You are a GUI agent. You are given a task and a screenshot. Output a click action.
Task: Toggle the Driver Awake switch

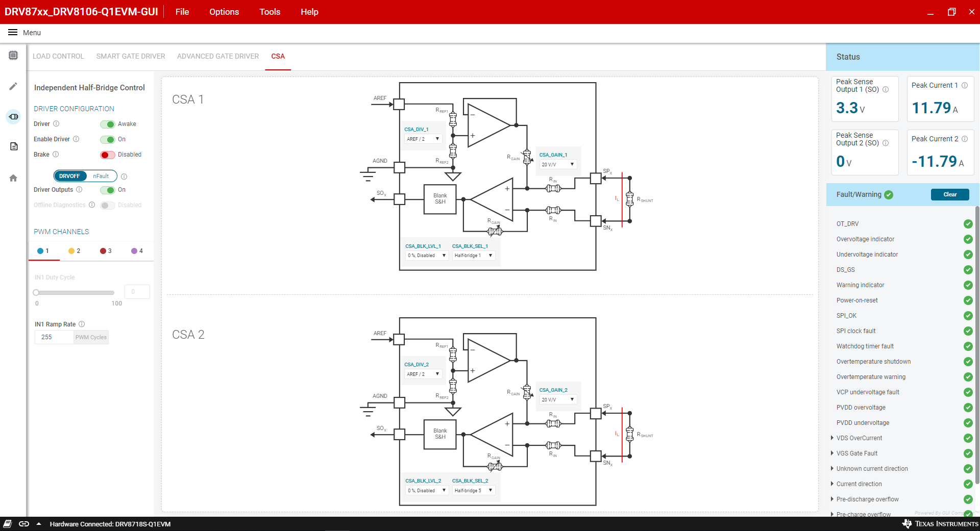click(107, 124)
